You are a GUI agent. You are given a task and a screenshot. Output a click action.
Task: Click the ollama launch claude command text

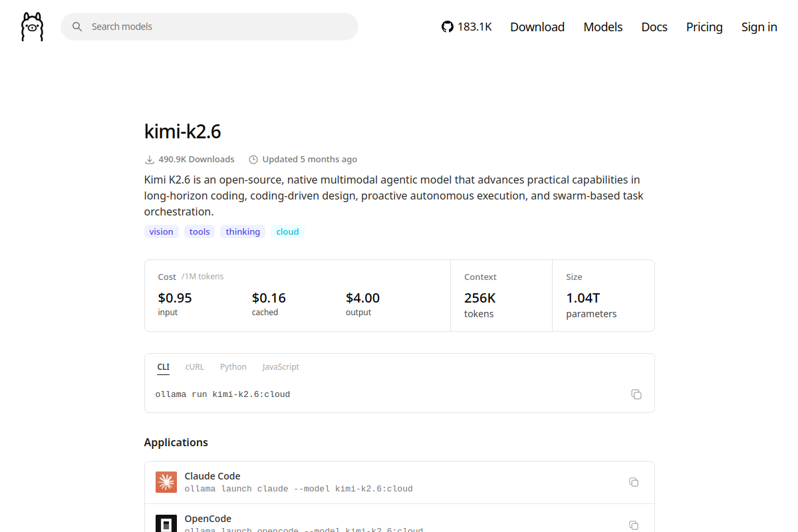coord(299,489)
